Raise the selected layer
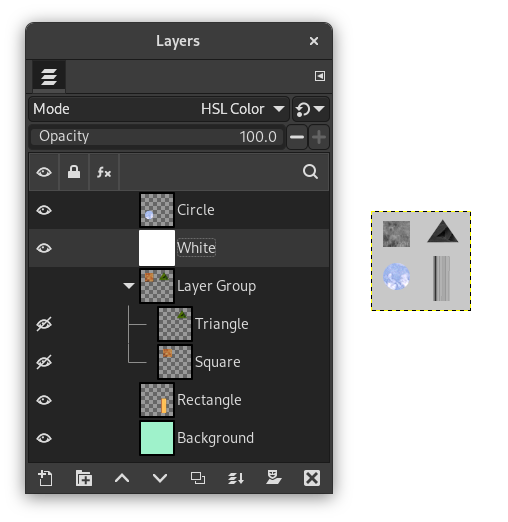 point(122,478)
